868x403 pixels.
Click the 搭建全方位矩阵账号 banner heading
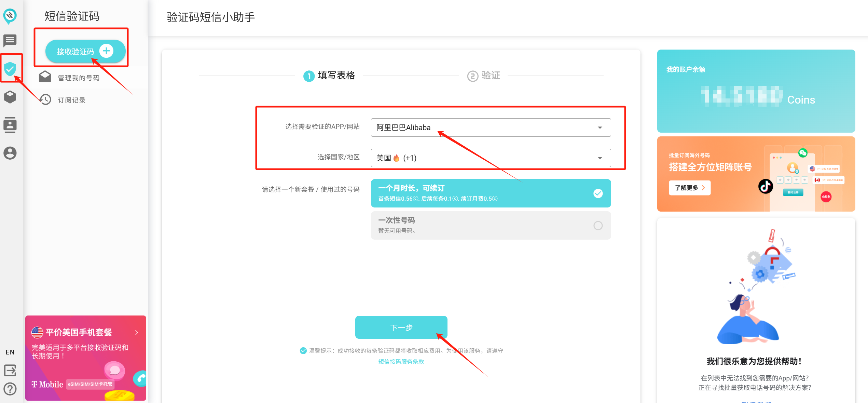coord(710,167)
